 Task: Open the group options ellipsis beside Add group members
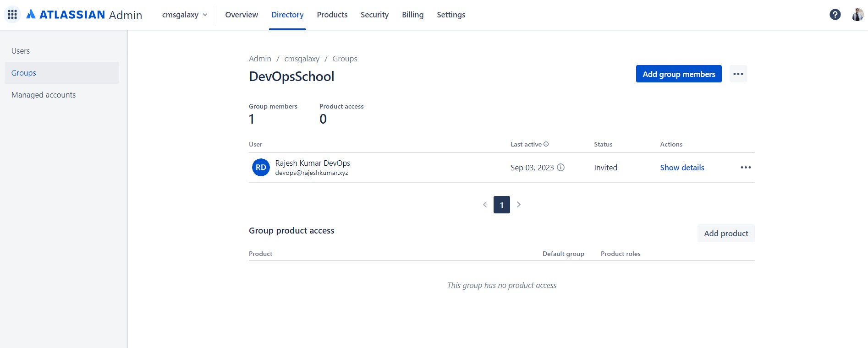click(x=738, y=74)
